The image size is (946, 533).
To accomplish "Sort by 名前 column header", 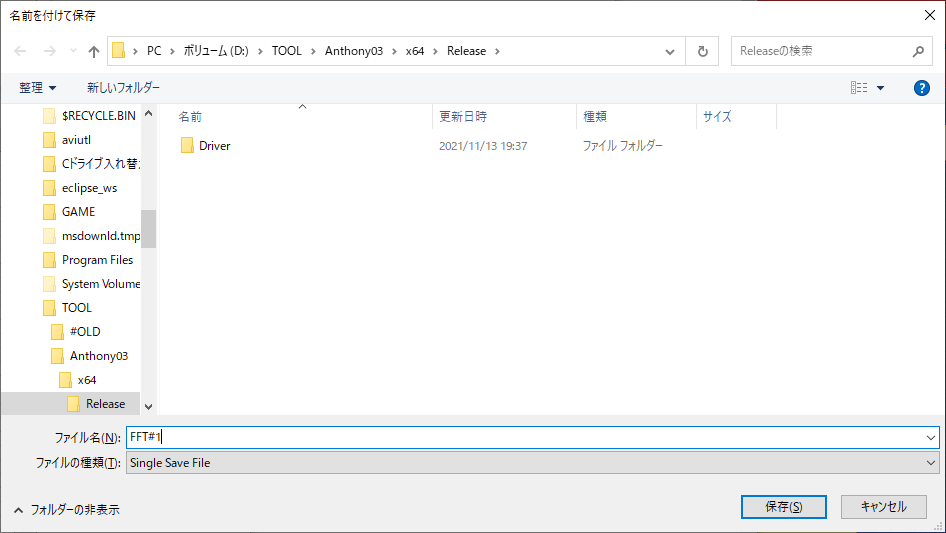I will [x=190, y=116].
